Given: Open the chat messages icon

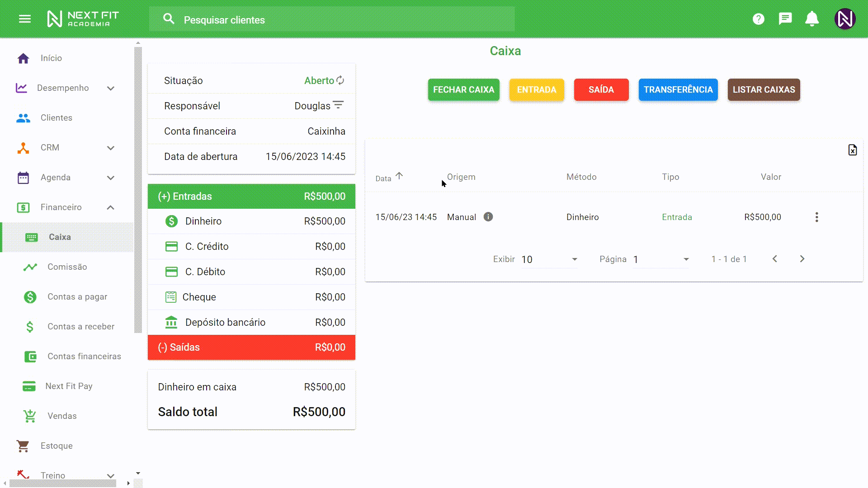Looking at the screenshot, I should [x=785, y=19].
